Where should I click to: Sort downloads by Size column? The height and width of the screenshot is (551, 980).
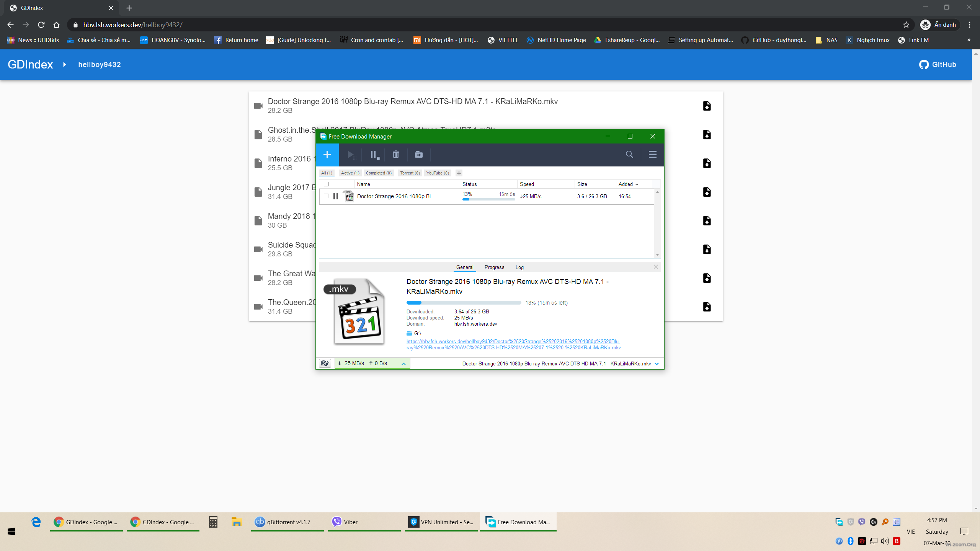pos(582,184)
